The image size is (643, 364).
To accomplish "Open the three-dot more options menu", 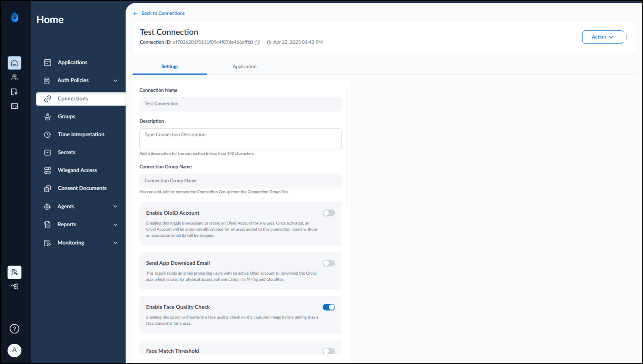I will click(x=627, y=37).
